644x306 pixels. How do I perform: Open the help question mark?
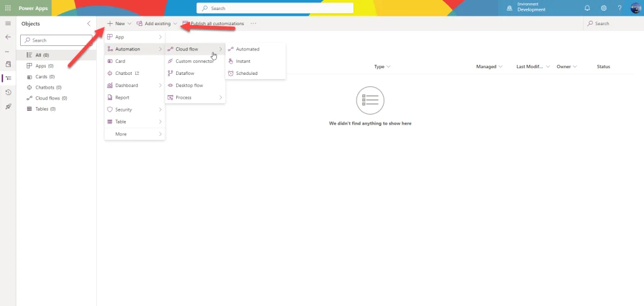tap(619, 8)
